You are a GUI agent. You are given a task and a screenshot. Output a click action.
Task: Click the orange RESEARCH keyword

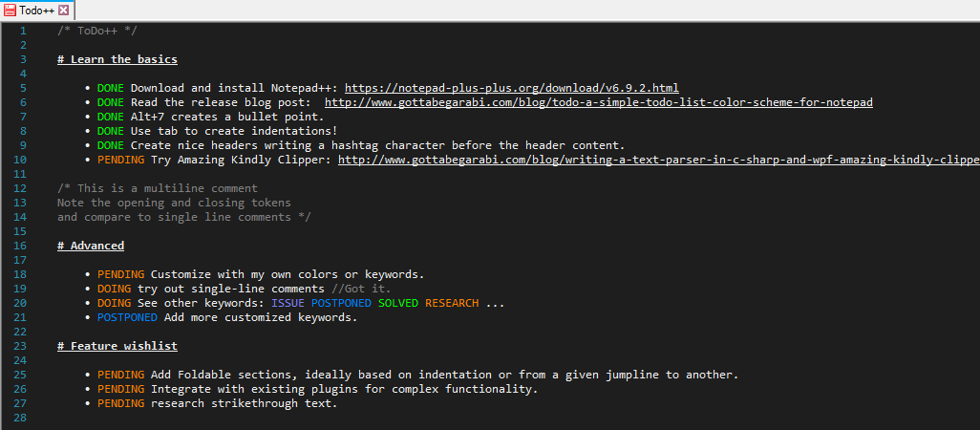point(452,303)
